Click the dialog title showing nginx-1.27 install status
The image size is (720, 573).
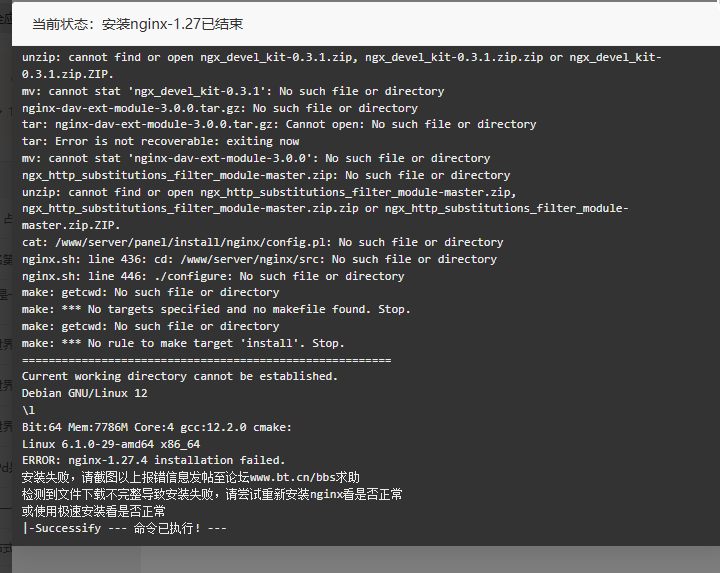137,24
